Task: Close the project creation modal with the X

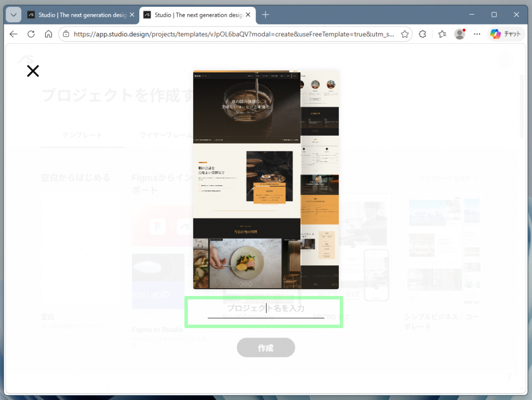Action: (x=33, y=71)
